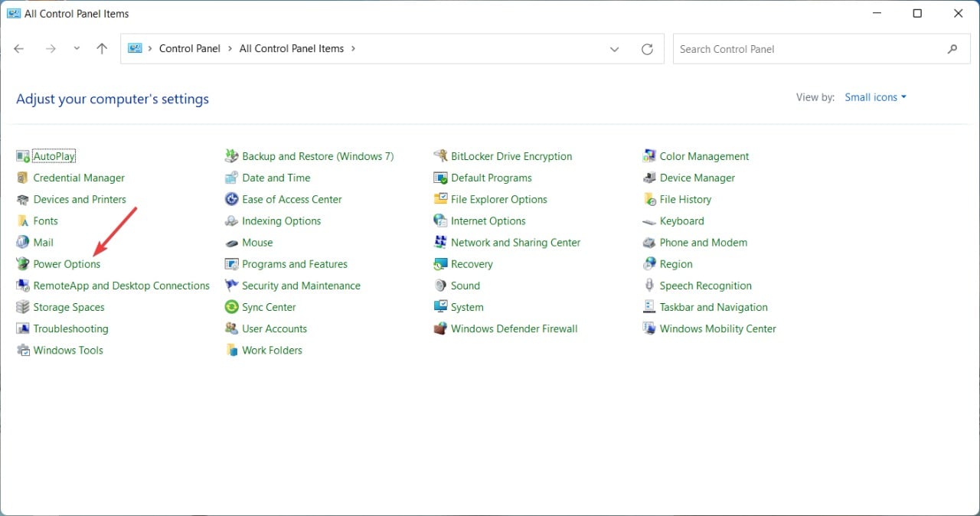Open the Region link

click(676, 264)
